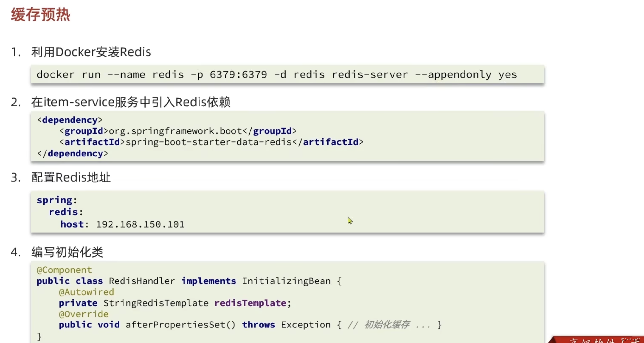644x343 pixels.
Task: Click the groupId org.springframework.boot line
Action: tap(178, 131)
